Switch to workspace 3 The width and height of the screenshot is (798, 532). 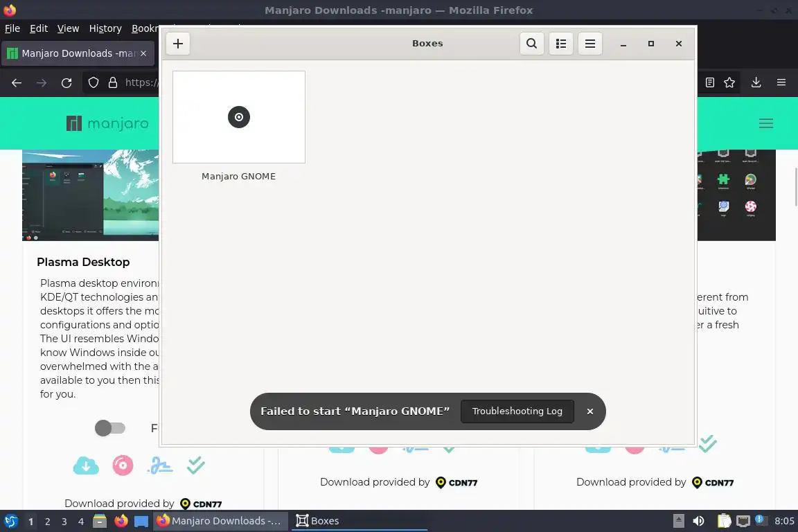tap(64, 522)
